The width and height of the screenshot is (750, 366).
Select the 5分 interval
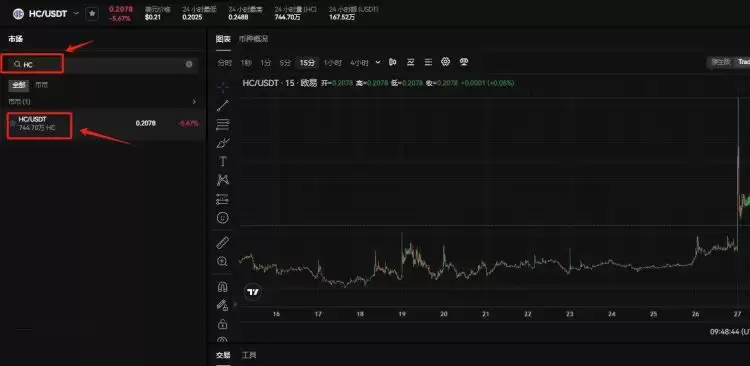click(x=286, y=63)
